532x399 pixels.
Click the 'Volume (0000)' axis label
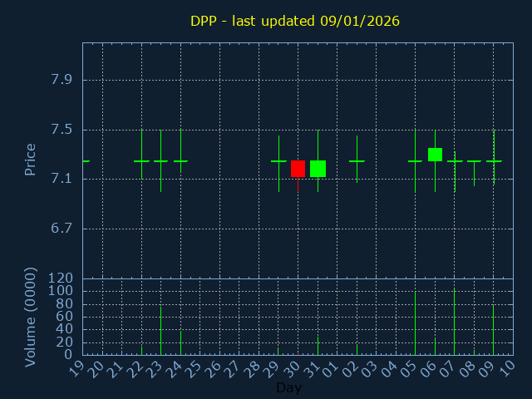pyautogui.click(x=30, y=317)
